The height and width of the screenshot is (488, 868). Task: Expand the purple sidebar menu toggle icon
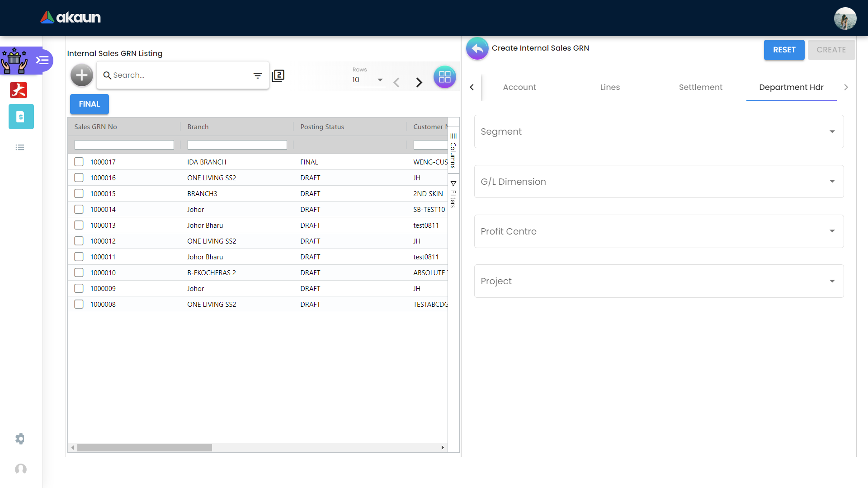42,60
